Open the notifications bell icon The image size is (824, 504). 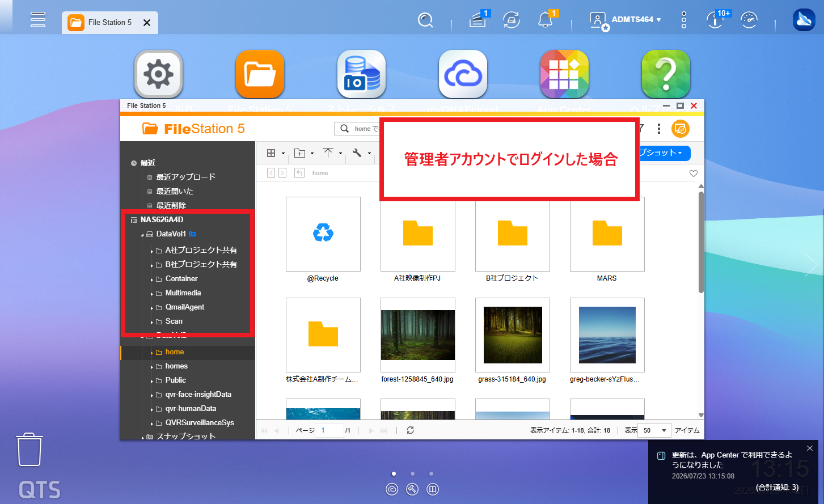[545, 20]
